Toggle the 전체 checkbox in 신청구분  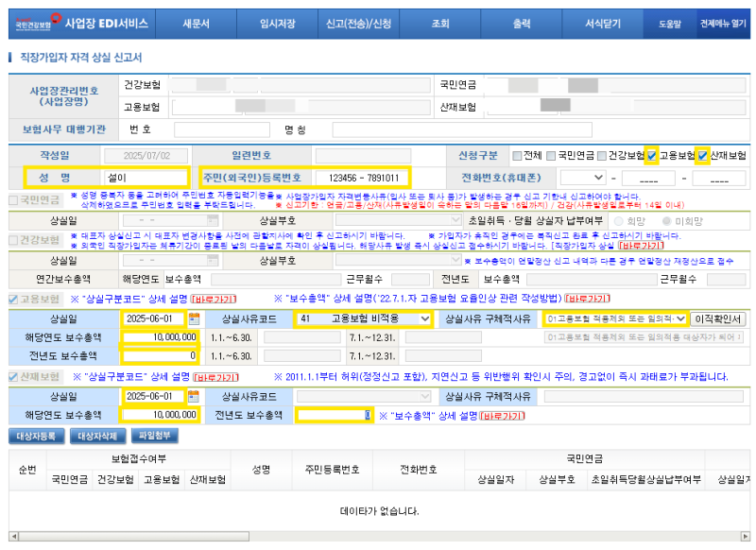pos(517,156)
